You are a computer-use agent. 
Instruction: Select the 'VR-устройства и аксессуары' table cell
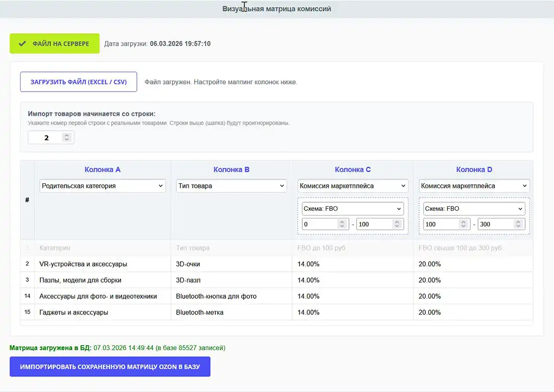click(83, 264)
